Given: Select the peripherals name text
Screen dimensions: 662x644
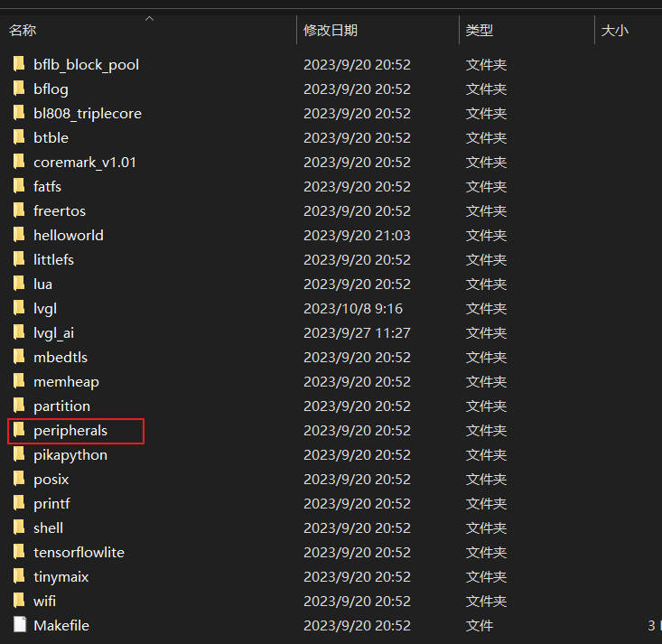Looking at the screenshot, I should pyautogui.click(x=70, y=431).
